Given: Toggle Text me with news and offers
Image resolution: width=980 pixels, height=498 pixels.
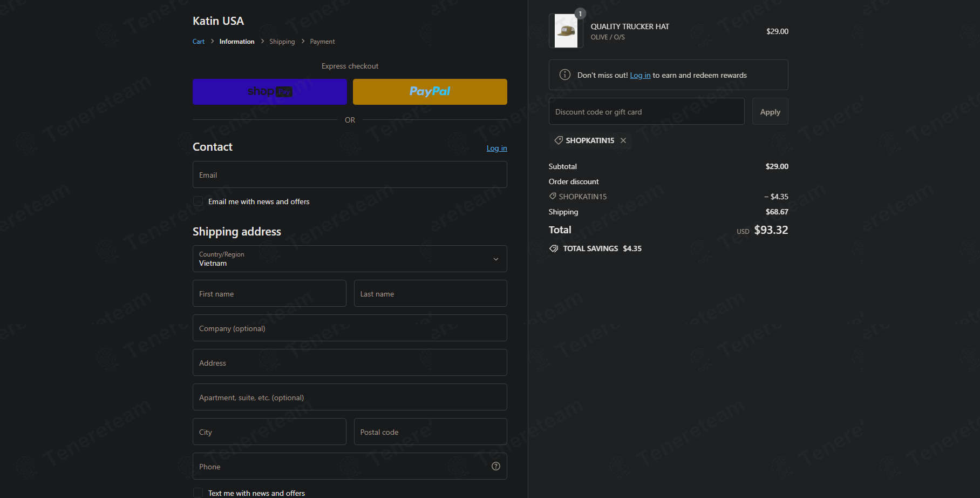Looking at the screenshot, I should (198, 493).
